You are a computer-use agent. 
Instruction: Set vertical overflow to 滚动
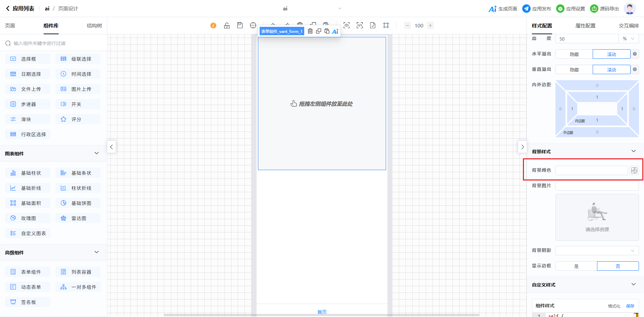pyautogui.click(x=611, y=70)
